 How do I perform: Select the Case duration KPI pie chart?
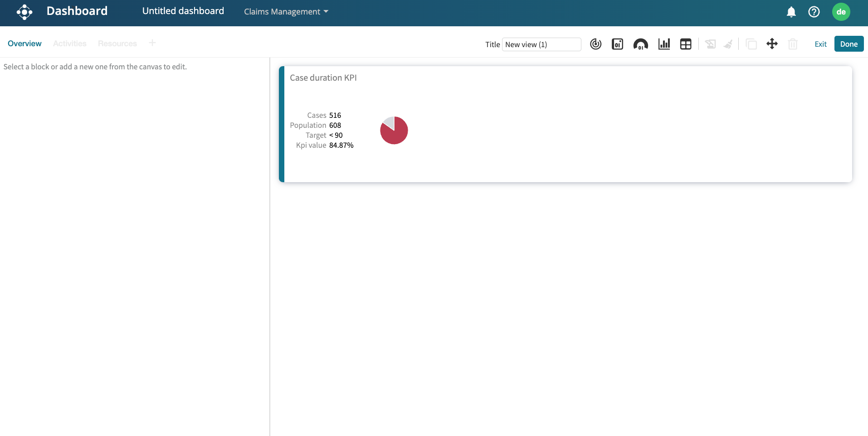pos(394,131)
